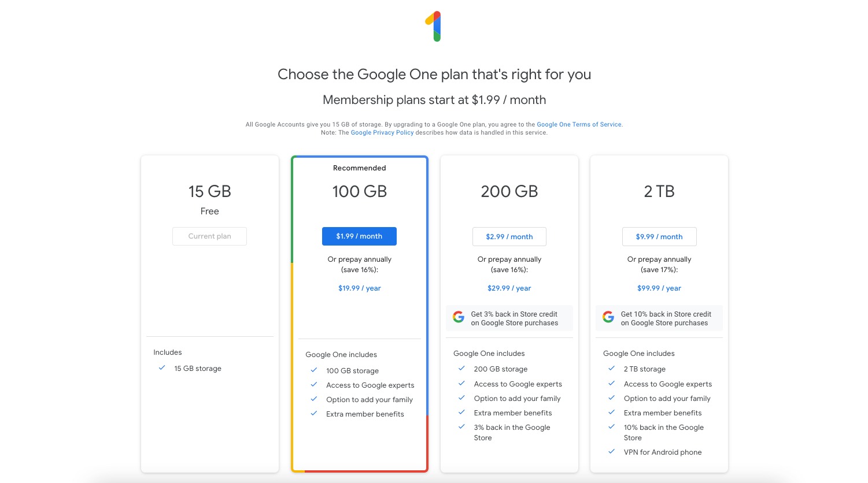Click the 3% back Store credit banner
This screenshot has height=483, width=868.
(x=509, y=318)
